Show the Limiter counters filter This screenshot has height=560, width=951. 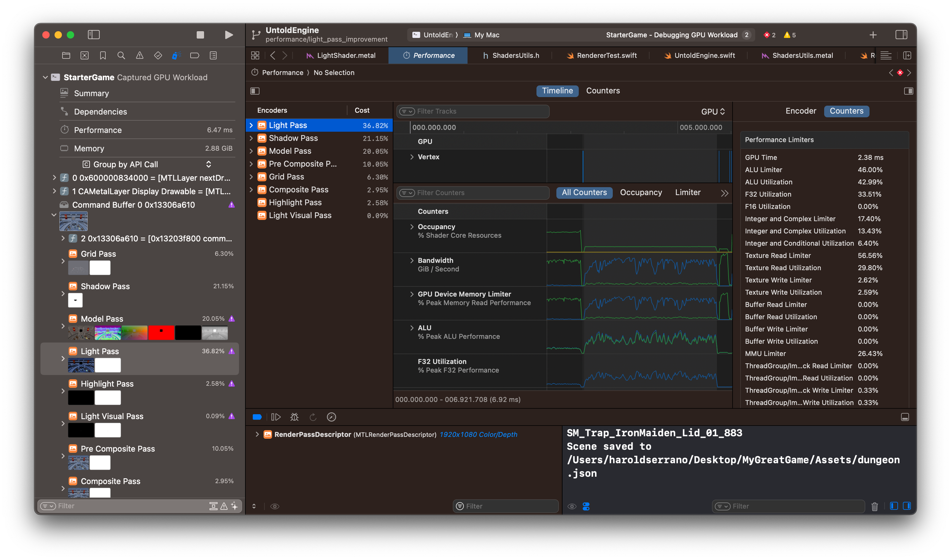[x=687, y=192]
